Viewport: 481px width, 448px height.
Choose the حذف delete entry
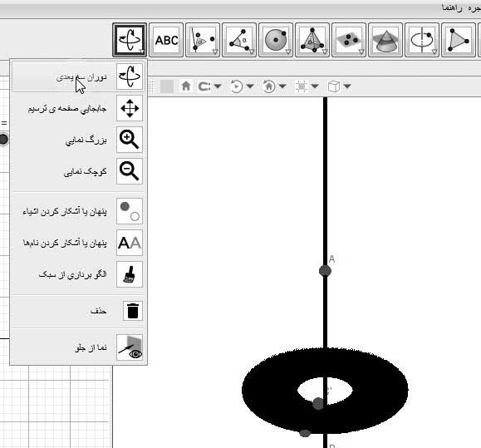pos(78,311)
